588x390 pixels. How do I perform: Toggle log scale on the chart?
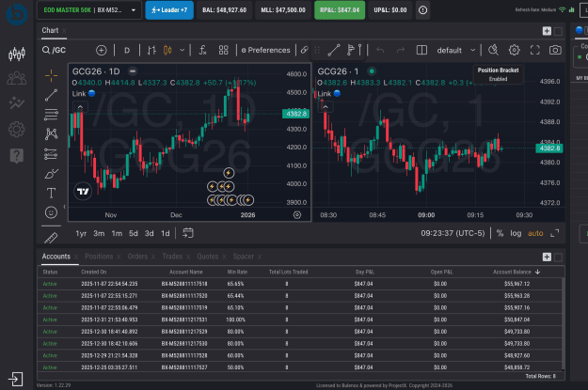click(x=516, y=233)
